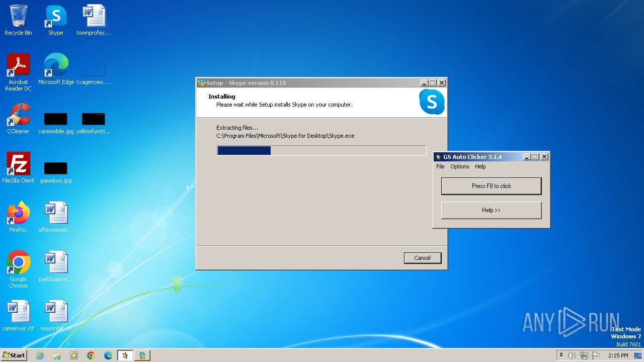Screen dimensions: 644x362
Task: Select the reasonbis document icon
Action: click(x=56, y=316)
